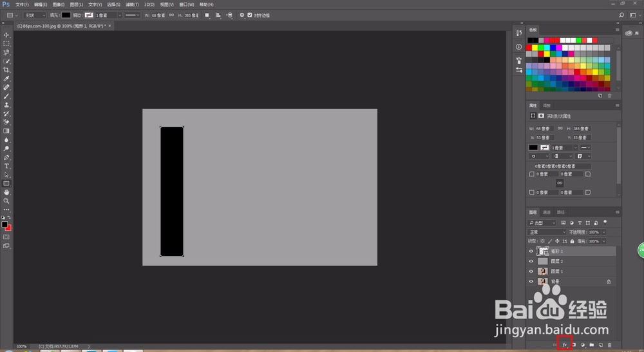Switch to the 路径 paths tab

(x=561, y=212)
